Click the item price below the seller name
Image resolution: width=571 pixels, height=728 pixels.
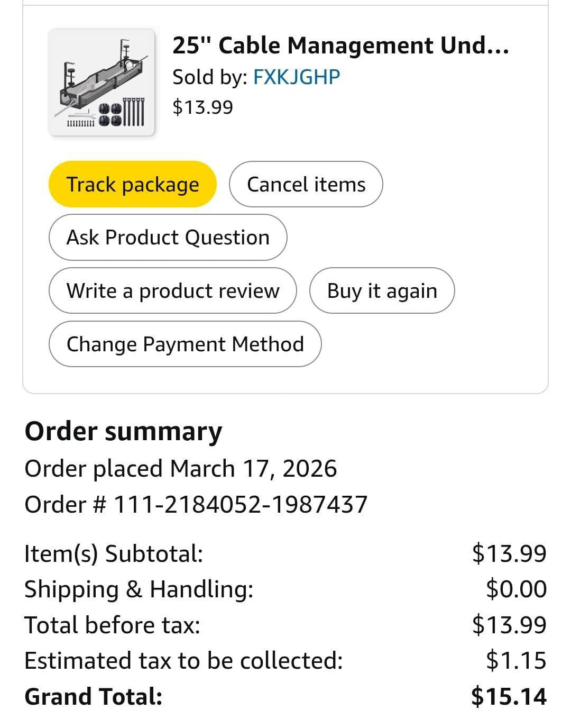pyautogui.click(x=202, y=107)
